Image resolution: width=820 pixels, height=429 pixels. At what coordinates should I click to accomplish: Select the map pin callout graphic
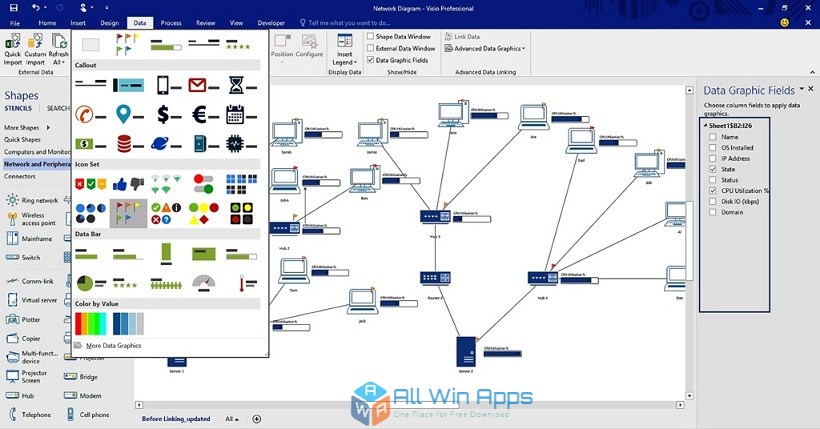[x=128, y=114]
